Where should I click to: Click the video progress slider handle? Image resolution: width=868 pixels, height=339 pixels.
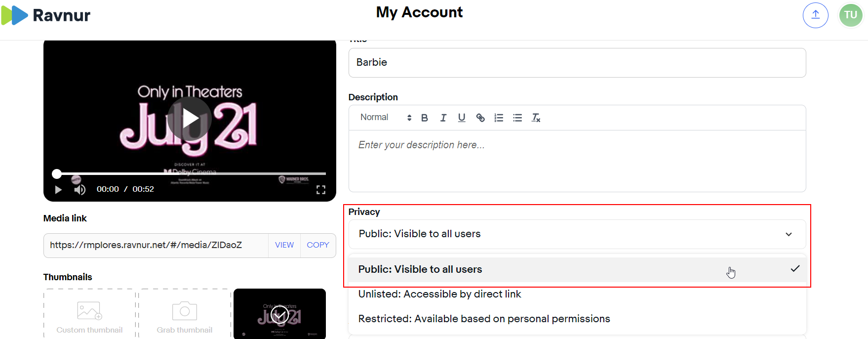point(57,173)
